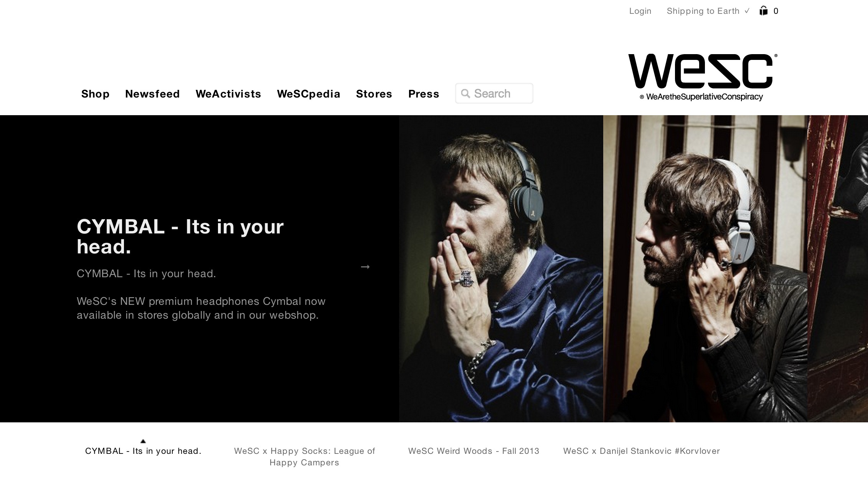Click the CYMBAL headline on the banner
868x493 pixels.
click(x=180, y=237)
